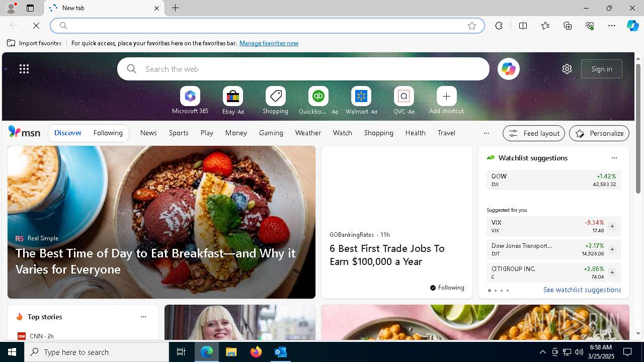This screenshot has height=362, width=644.
Task: Open the News menu item
Action: coord(148,133)
